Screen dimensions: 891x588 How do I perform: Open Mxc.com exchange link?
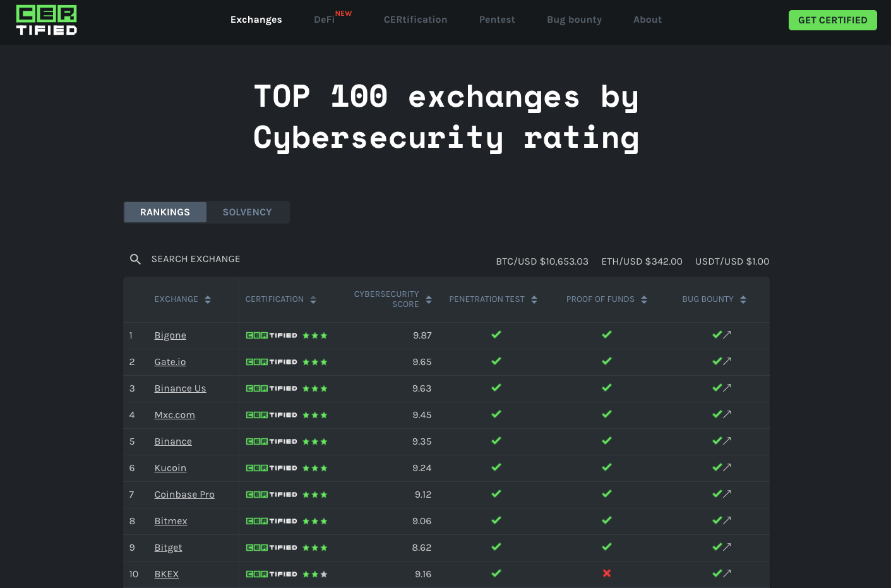[x=175, y=415]
